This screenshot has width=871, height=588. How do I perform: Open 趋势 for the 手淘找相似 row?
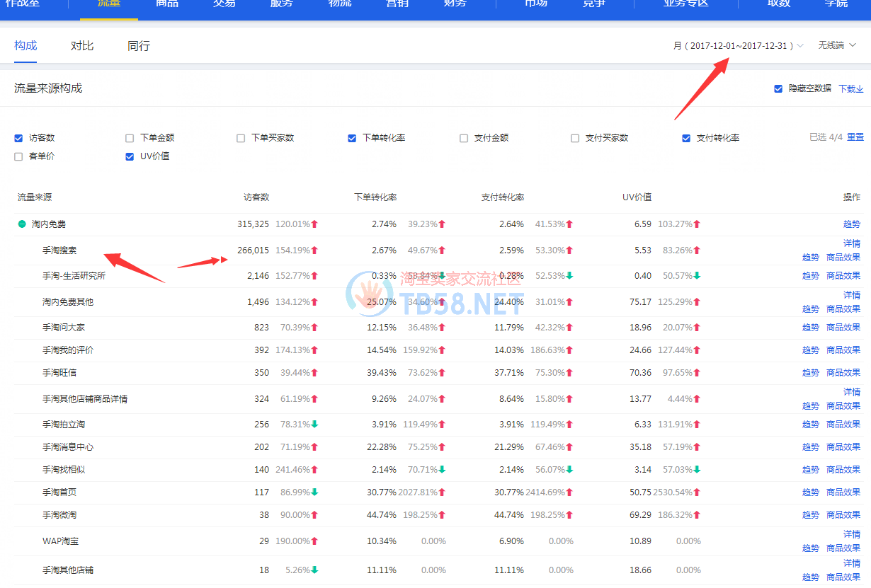(x=811, y=470)
